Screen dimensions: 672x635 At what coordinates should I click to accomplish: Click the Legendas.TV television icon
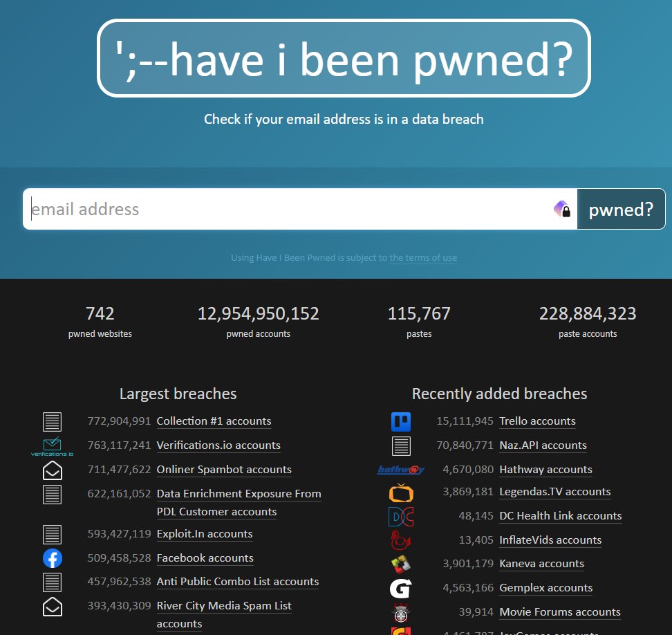401,493
